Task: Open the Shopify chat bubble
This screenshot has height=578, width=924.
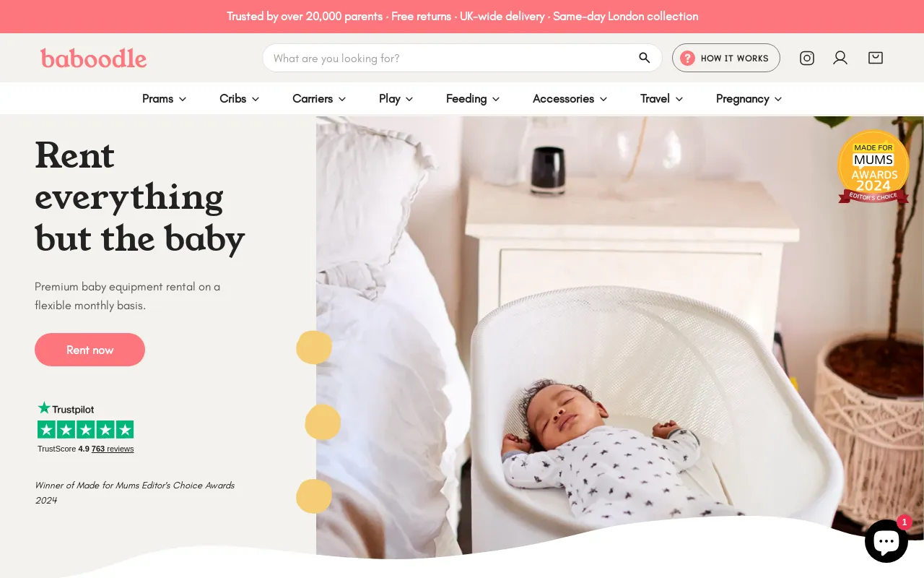Action: [x=886, y=541]
